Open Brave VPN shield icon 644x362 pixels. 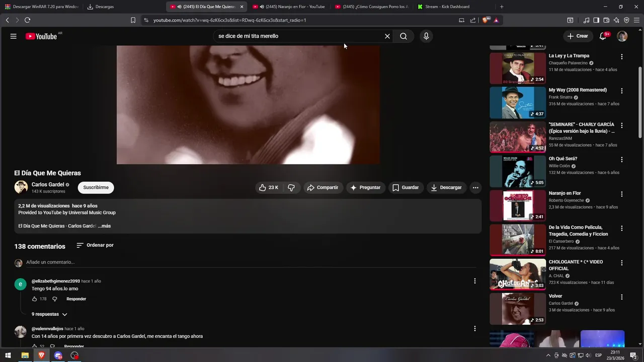[x=626, y=20]
